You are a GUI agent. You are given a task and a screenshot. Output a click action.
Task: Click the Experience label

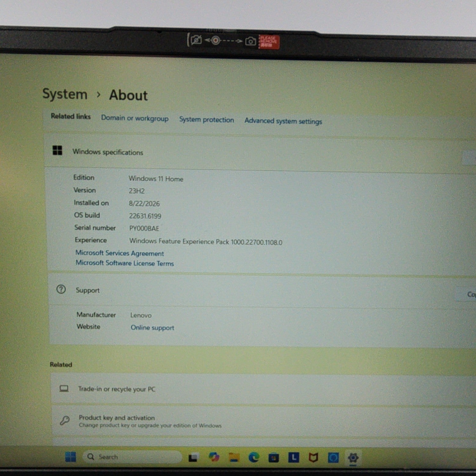[x=91, y=240]
